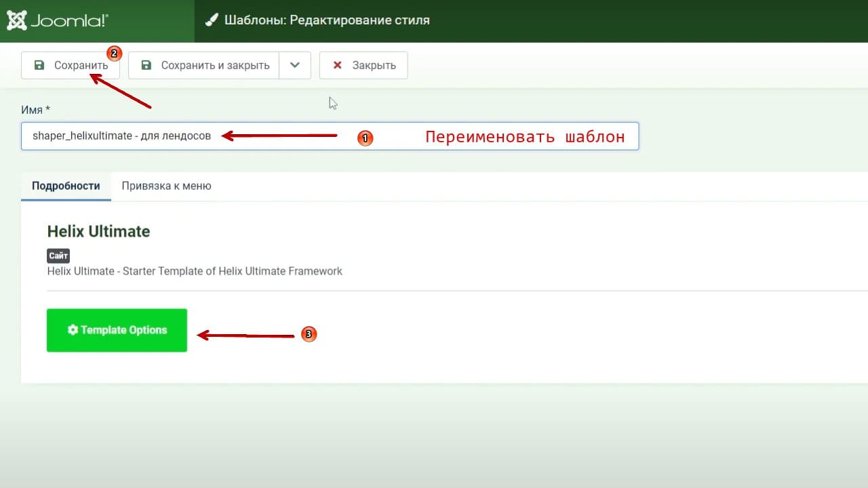Click into the Имя template name field
This screenshot has height=488, width=868.
click(x=330, y=136)
